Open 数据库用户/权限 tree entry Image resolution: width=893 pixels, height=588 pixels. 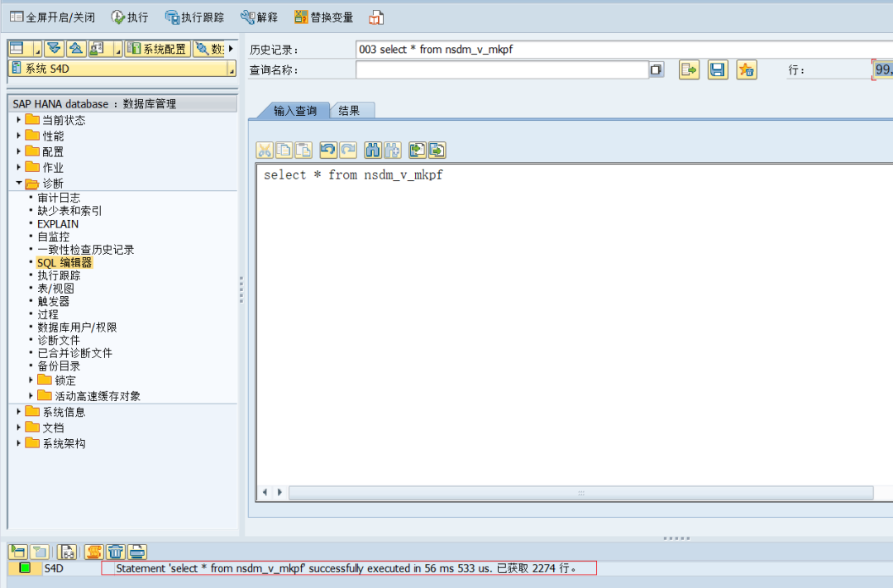click(77, 327)
